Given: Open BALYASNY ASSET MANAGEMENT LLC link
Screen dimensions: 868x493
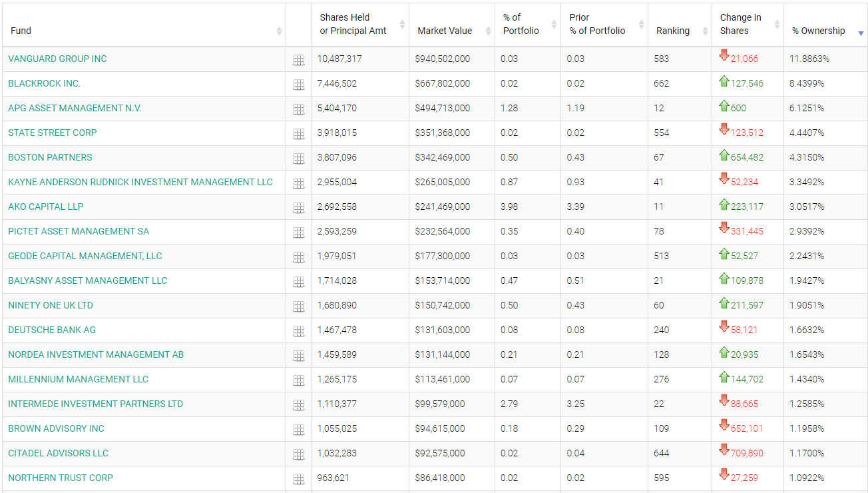Looking at the screenshot, I should [88, 280].
